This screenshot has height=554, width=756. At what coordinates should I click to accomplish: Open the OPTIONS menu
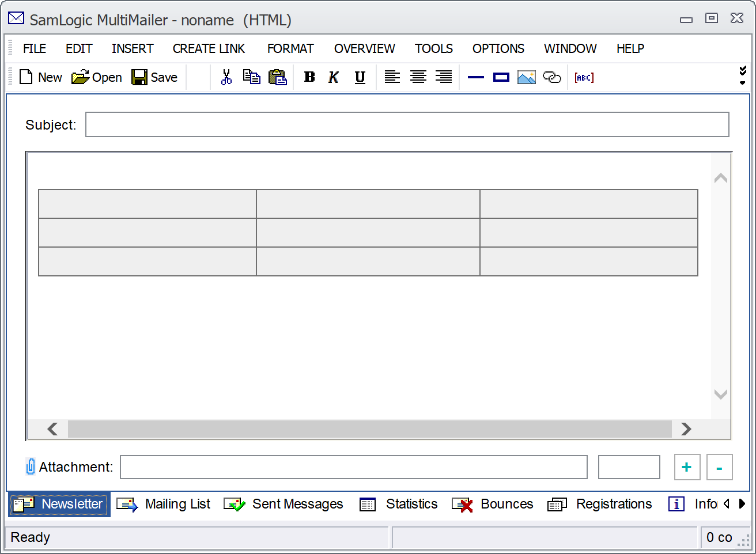coord(498,48)
